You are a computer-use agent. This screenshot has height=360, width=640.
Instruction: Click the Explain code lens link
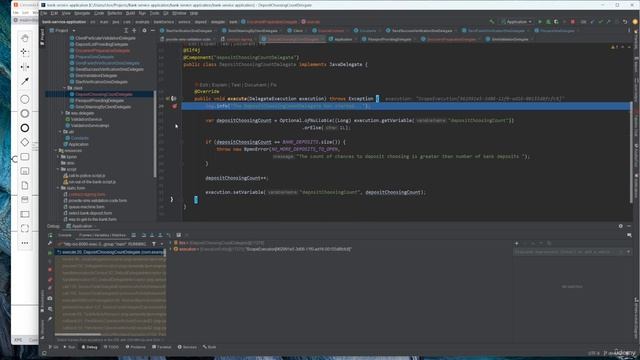tap(219, 85)
